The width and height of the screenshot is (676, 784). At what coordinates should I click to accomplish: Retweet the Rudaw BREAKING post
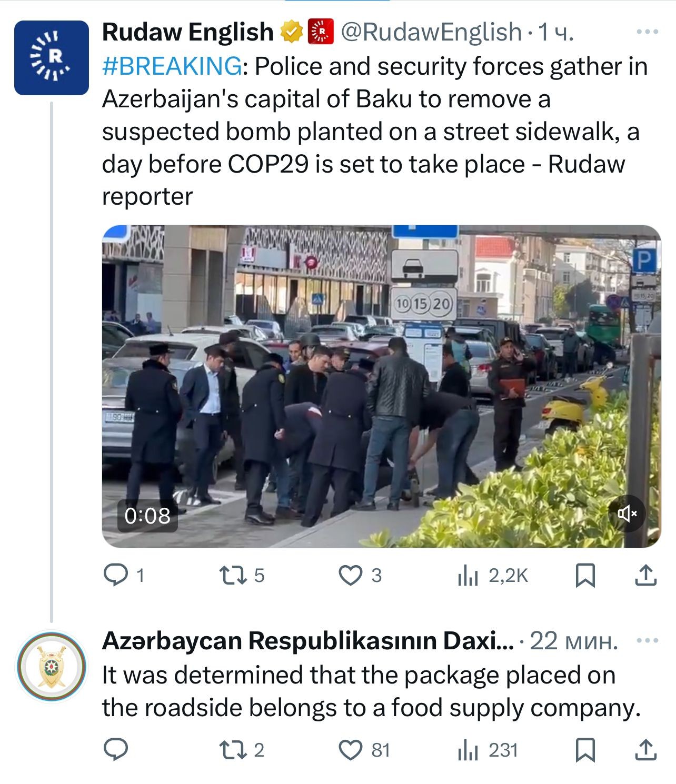point(242,575)
